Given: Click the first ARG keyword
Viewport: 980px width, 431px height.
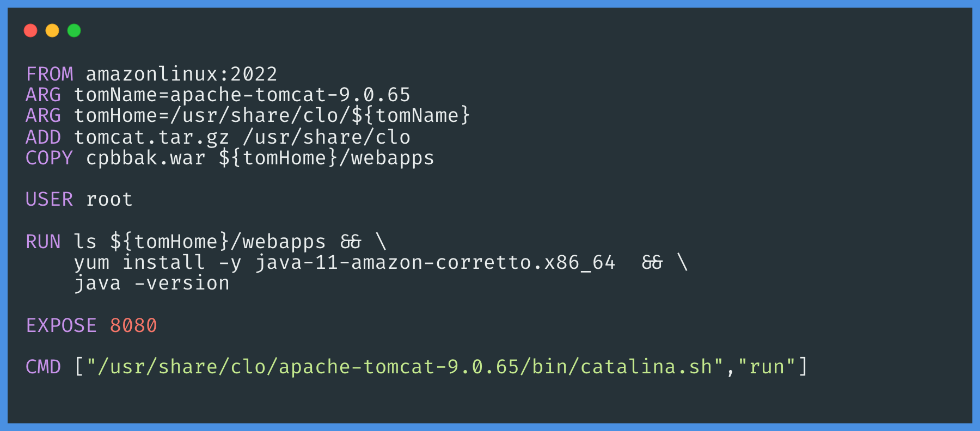Looking at the screenshot, I should 44,95.
